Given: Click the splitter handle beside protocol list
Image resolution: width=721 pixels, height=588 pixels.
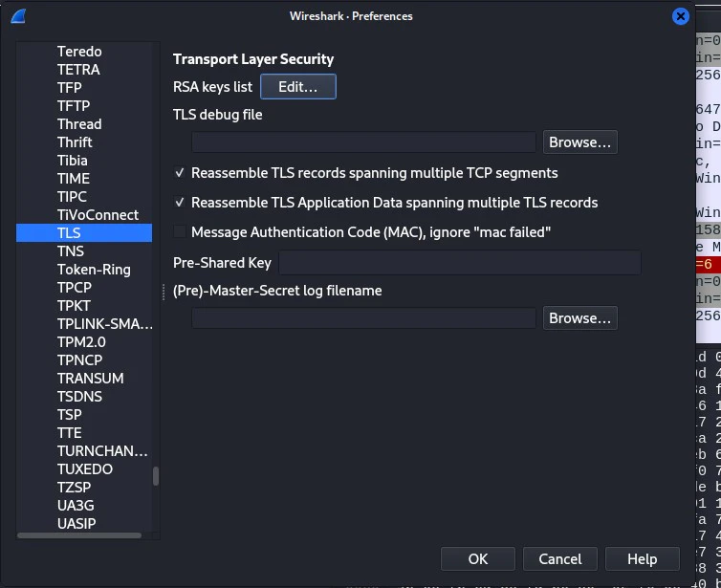Looking at the screenshot, I should [x=164, y=292].
